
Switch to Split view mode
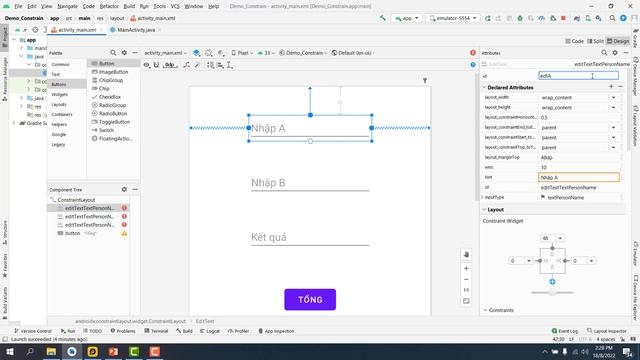pyautogui.click(x=596, y=41)
